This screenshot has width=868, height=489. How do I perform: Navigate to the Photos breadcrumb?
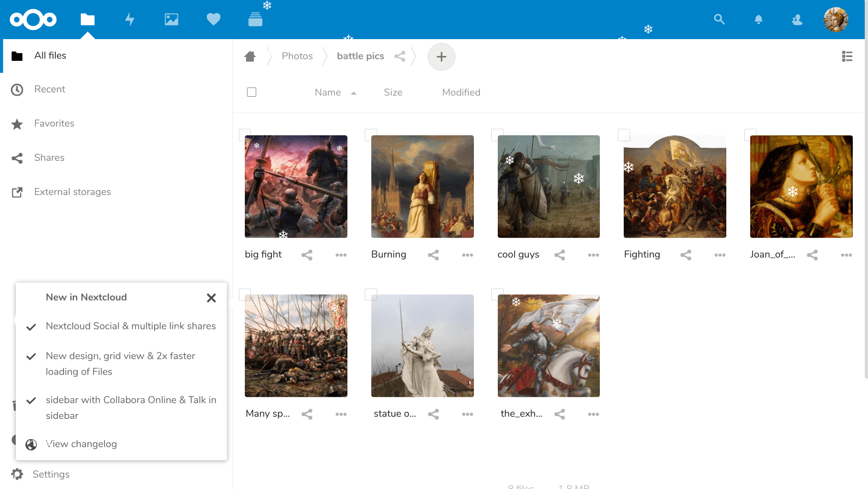pos(297,56)
